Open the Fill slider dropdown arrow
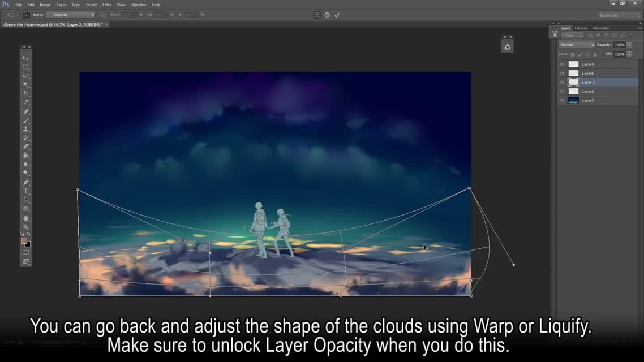The height and width of the screenshot is (362, 644). pos(630,54)
